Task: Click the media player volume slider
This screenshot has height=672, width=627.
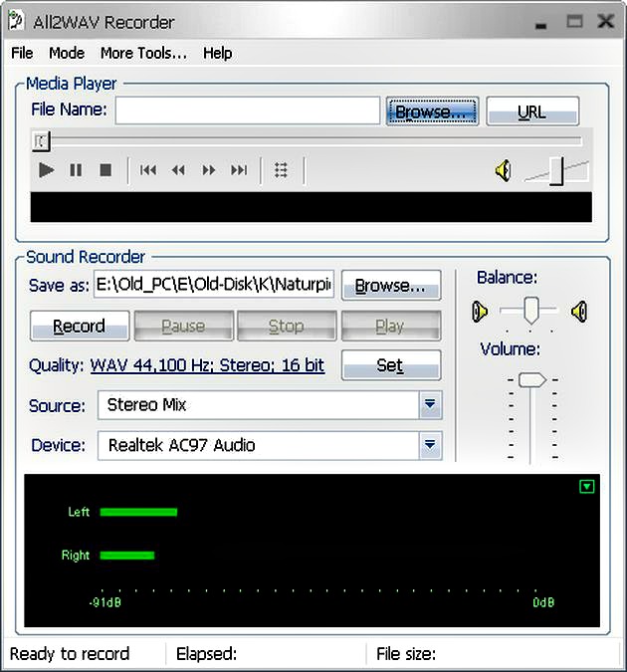Action: click(556, 171)
